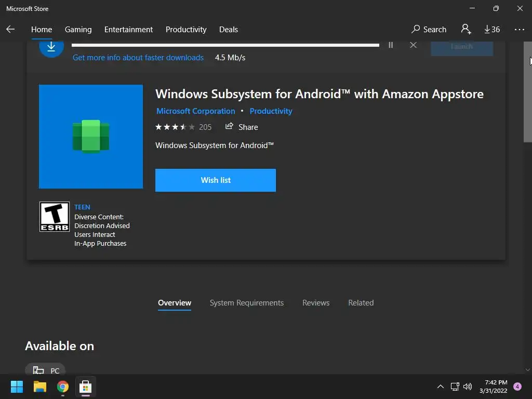The height and width of the screenshot is (399, 532).
Task: Select the Home tab
Action: pyautogui.click(x=42, y=30)
